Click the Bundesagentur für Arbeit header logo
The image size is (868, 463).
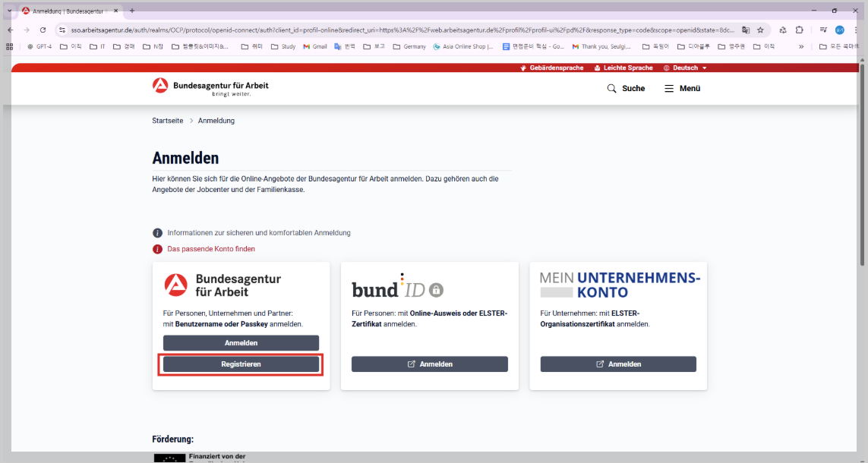(210, 87)
